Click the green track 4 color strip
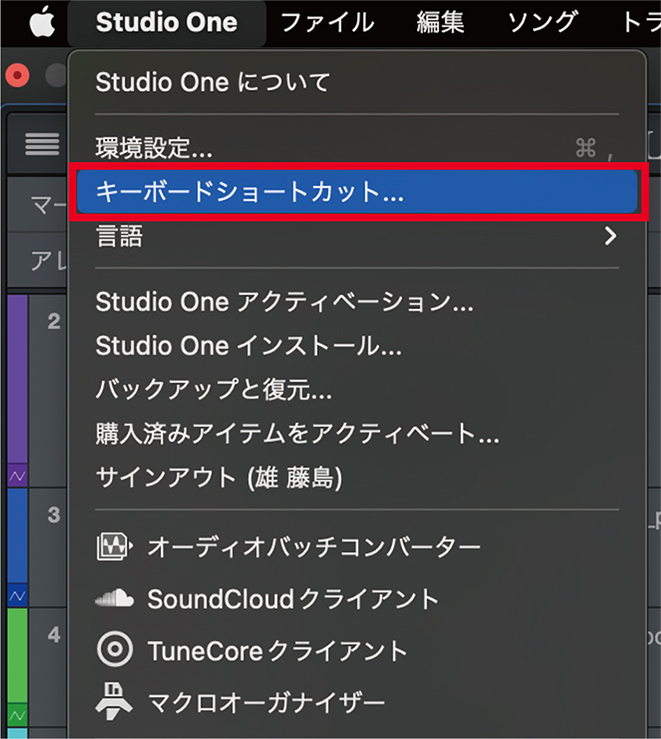 click(x=17, y=655)
